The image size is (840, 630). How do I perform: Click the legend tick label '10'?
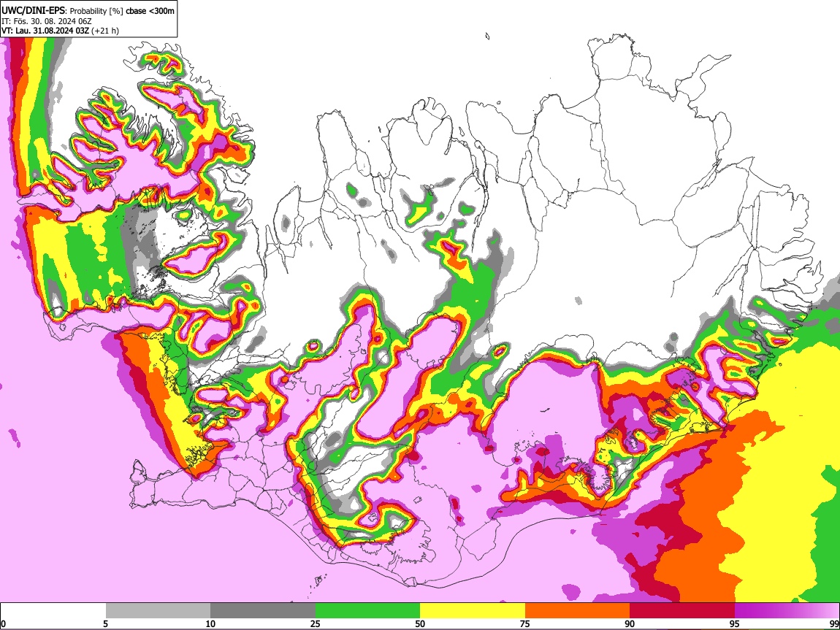(x=210, y=623)
